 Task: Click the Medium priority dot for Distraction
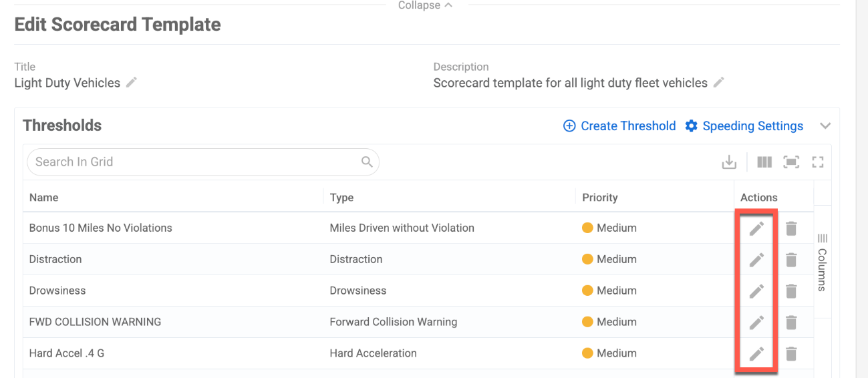(587, 259)
